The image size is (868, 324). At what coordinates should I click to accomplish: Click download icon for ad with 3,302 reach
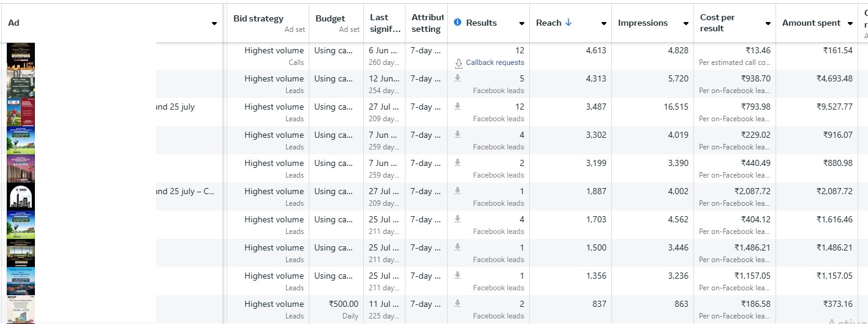pyautogui.click(x=457, y=135)
